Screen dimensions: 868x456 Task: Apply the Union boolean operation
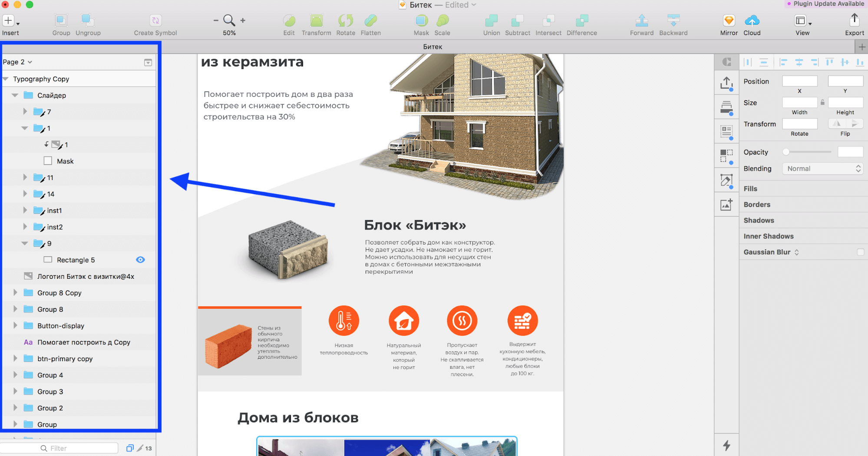(492, 20)
